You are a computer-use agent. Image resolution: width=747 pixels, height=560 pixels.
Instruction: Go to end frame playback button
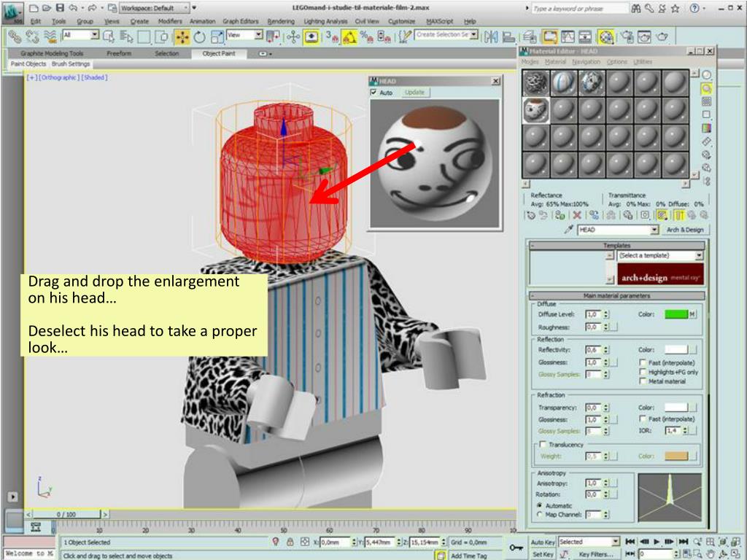(683, 542)
